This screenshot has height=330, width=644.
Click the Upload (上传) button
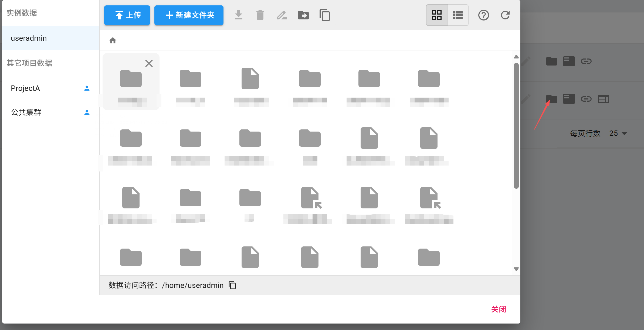127,15
